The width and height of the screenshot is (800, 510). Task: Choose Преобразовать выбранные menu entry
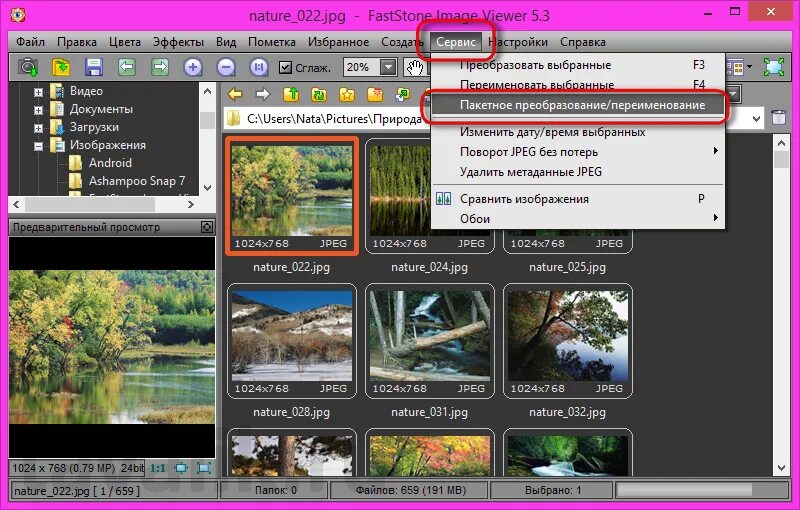pyautogui.click(x=579, y=65)
